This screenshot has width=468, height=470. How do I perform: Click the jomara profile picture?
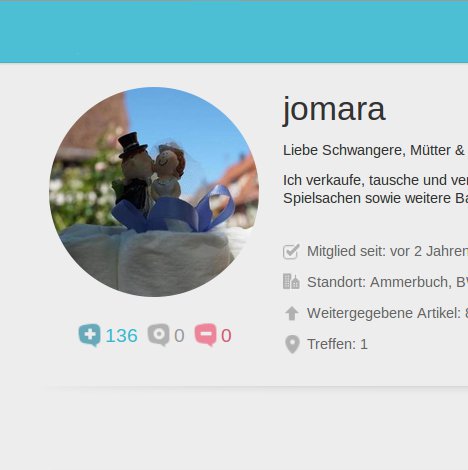coord(154,192)
